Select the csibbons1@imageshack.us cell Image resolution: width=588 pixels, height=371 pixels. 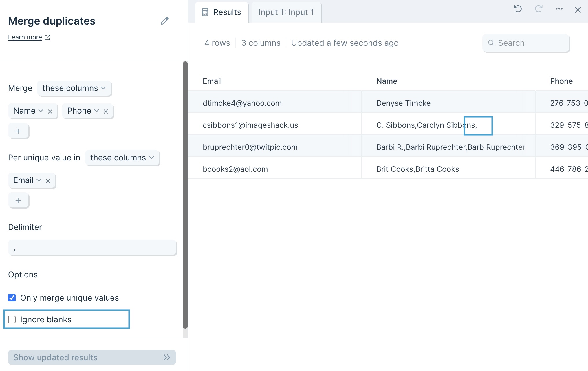coord(275,124)
